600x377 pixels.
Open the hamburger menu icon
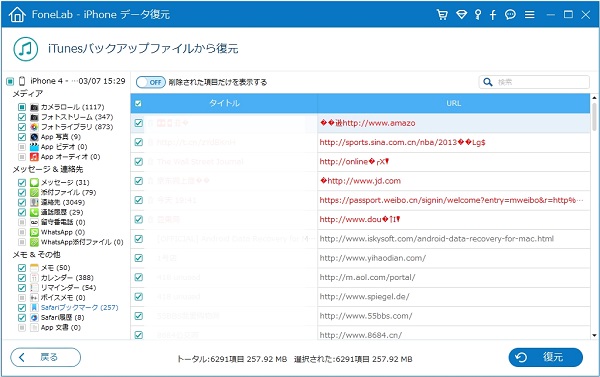(x=530, y=15)
